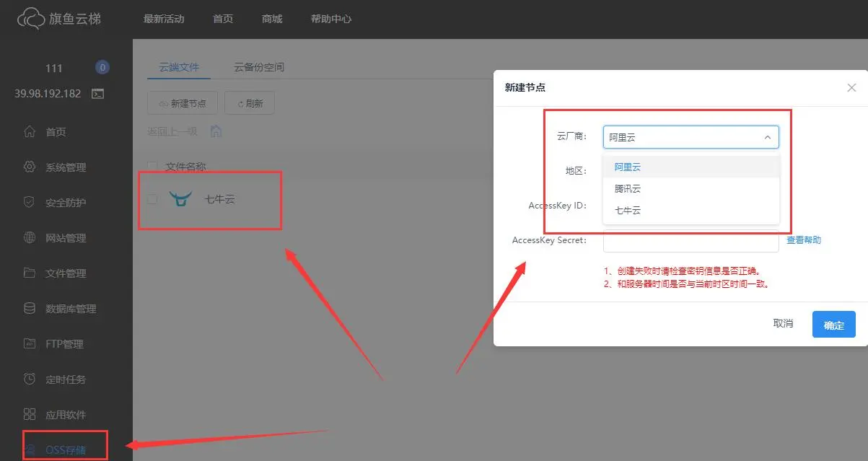Choose 腾讯云 from the vendor list

pos(691,189)
